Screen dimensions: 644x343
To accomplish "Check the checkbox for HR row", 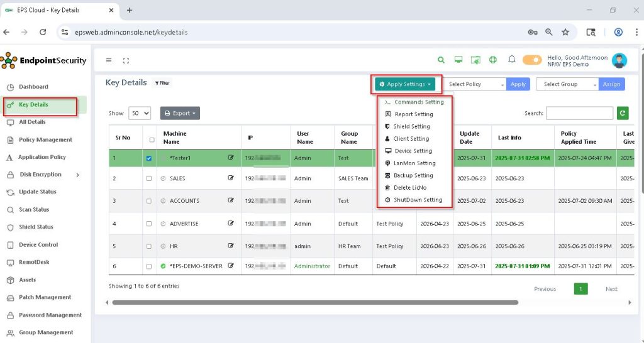I will (149, 246).
